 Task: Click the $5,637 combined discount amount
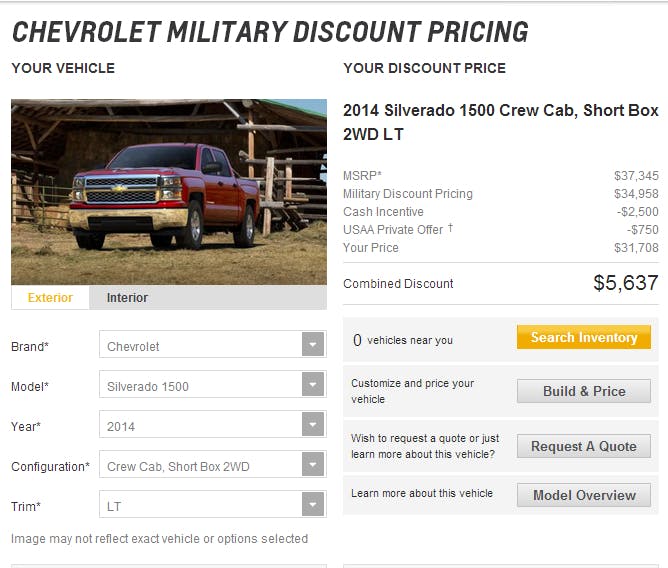click(x=625, y=283)
